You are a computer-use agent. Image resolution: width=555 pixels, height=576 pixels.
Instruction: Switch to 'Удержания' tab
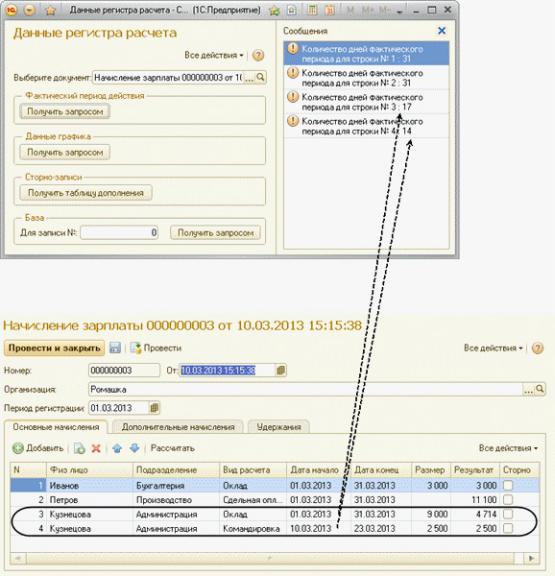pyautogui.click(x=279, y=427)
